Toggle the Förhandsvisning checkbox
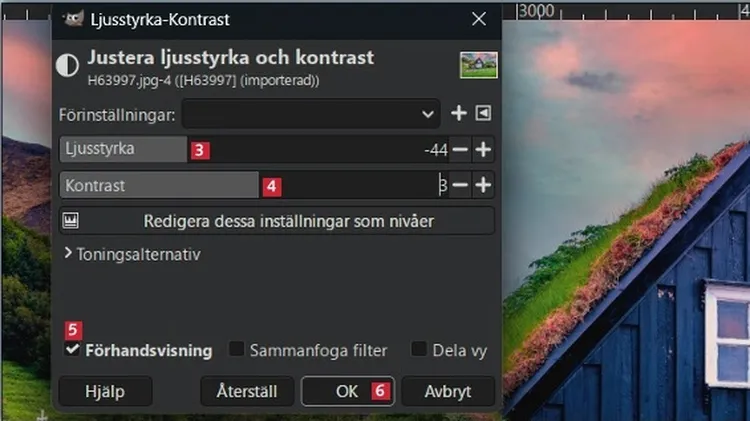This screenshot has width=750, height=421. (72, 349)
